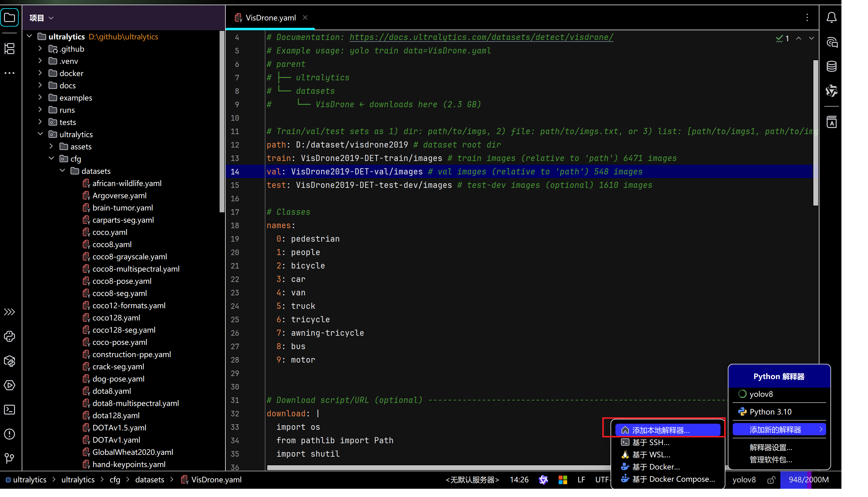Open the Database tool window
868x497 pixels.
tap(831, 66)
